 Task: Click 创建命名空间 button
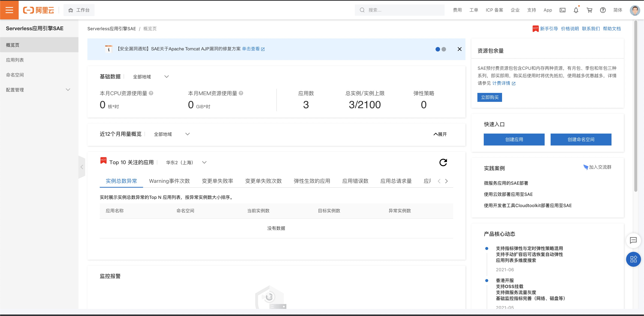click(581, 140)
